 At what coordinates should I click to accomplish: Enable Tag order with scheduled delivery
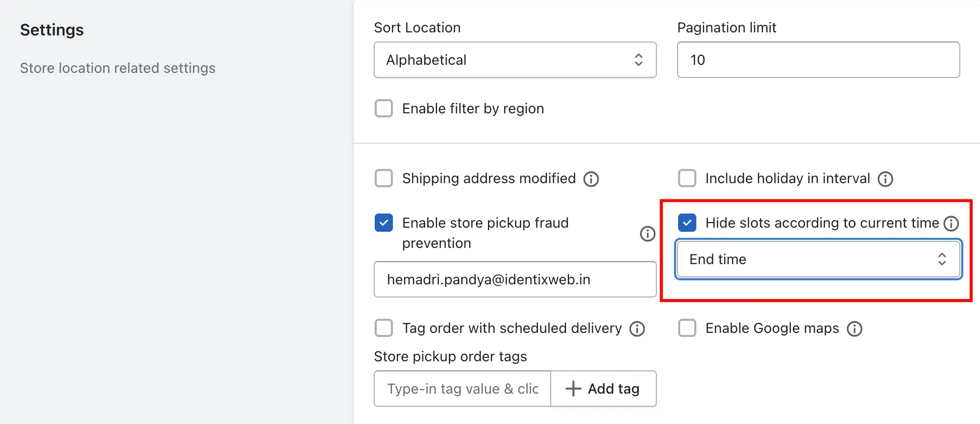tap(384, 328)
